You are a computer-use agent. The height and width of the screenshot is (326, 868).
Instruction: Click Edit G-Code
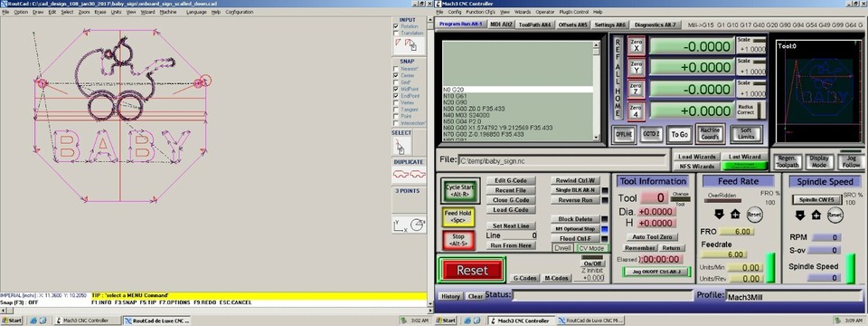tap(511, 181)
